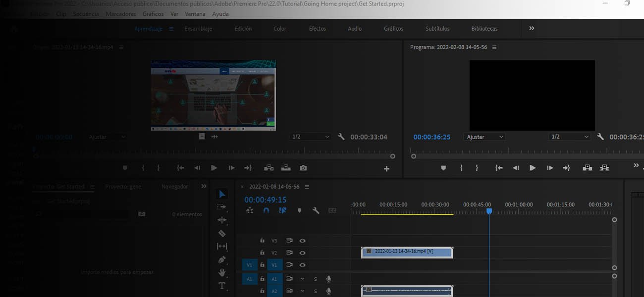Mute audio track A1
Viewport: 644px width, 297px height.
pyautogui.click(x=303, y=279)
